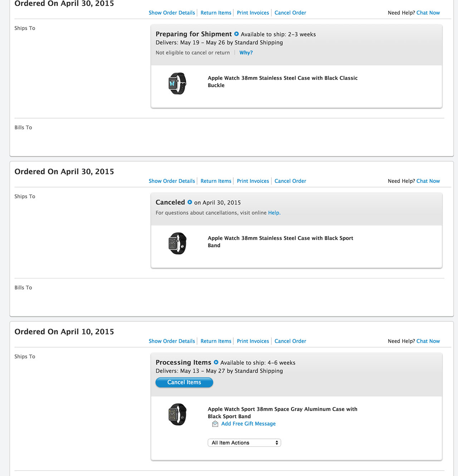Click the blue Cancel Items button
This screenshot has height=476, width=458.
184,382
